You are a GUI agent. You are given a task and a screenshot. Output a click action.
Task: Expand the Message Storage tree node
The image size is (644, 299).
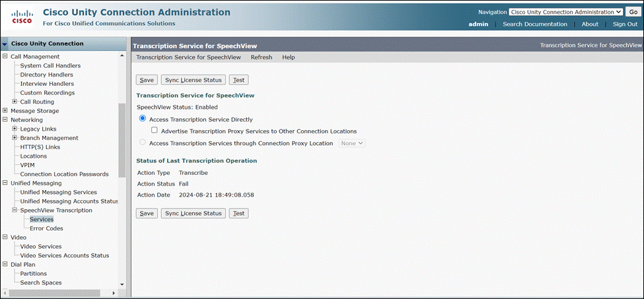(x=5, y=111)
